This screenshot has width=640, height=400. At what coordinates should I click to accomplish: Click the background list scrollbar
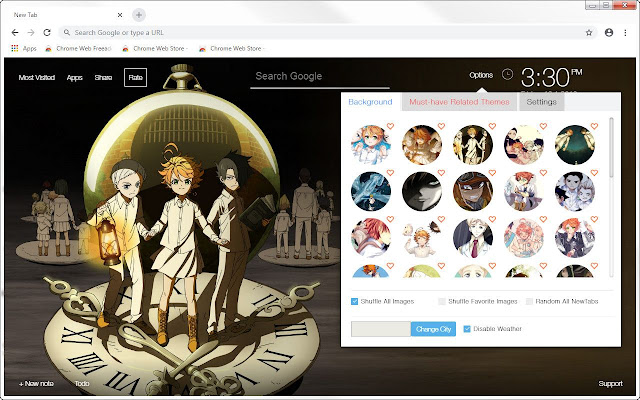[x=611, y=148]
